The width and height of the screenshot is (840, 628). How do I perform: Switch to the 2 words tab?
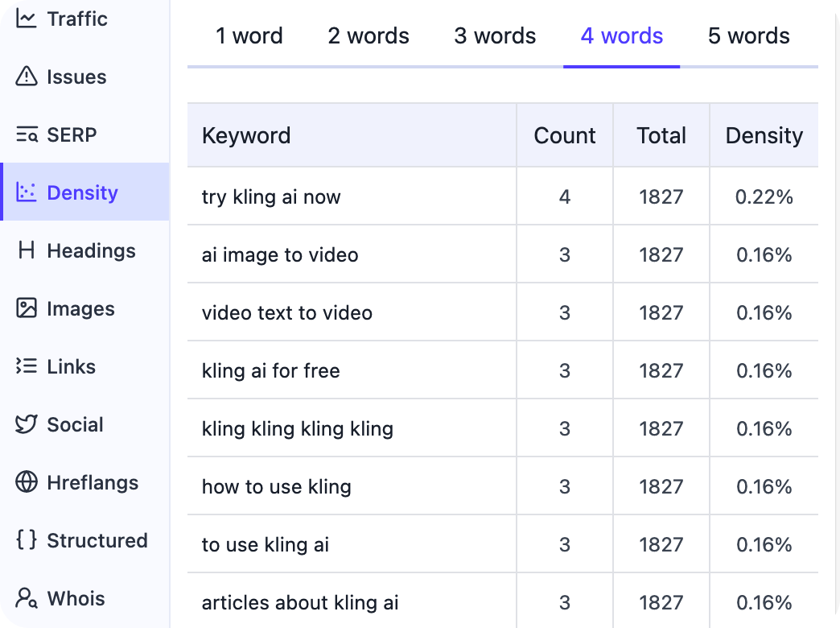tap(368, 36)
